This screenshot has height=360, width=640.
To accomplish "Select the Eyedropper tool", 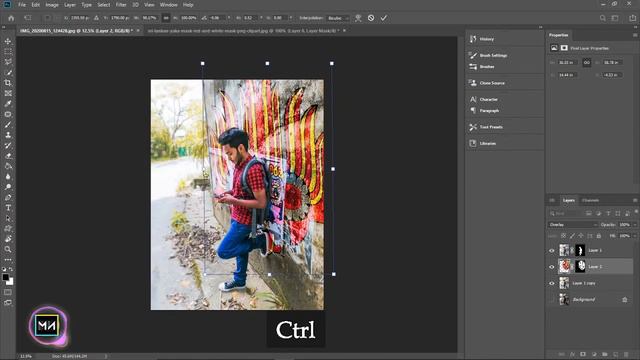I will click(x=8, y=104).
